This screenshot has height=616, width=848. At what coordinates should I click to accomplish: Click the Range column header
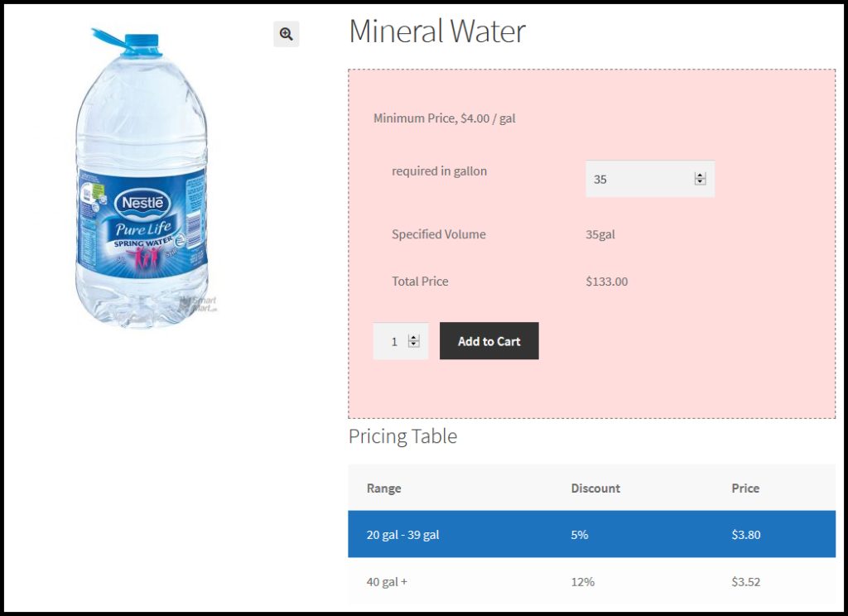point(384,488)
